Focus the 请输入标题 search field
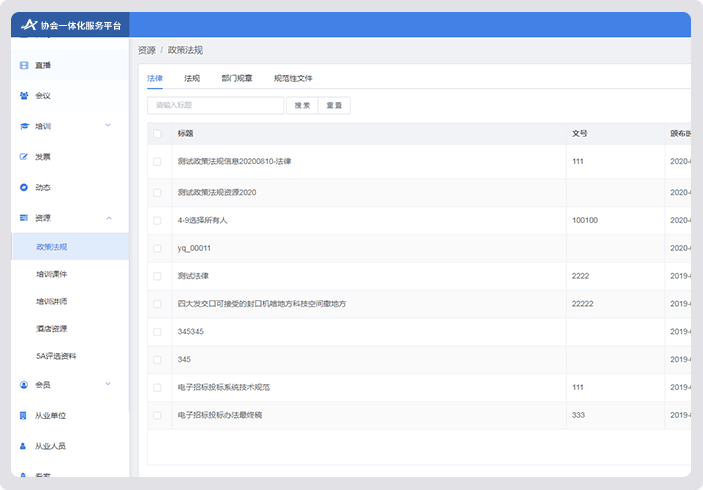 point(215,105)
